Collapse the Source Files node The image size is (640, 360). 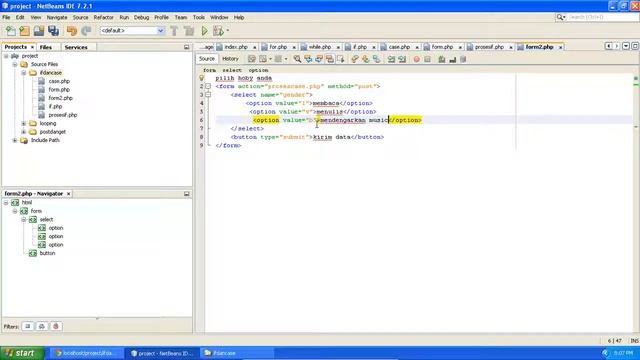(x=15, y=64)
